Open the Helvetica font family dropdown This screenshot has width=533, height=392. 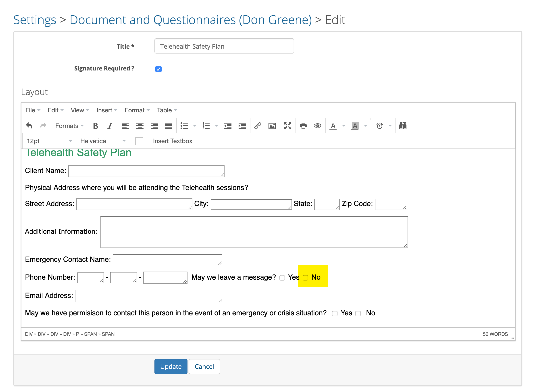tap(102, 141)
